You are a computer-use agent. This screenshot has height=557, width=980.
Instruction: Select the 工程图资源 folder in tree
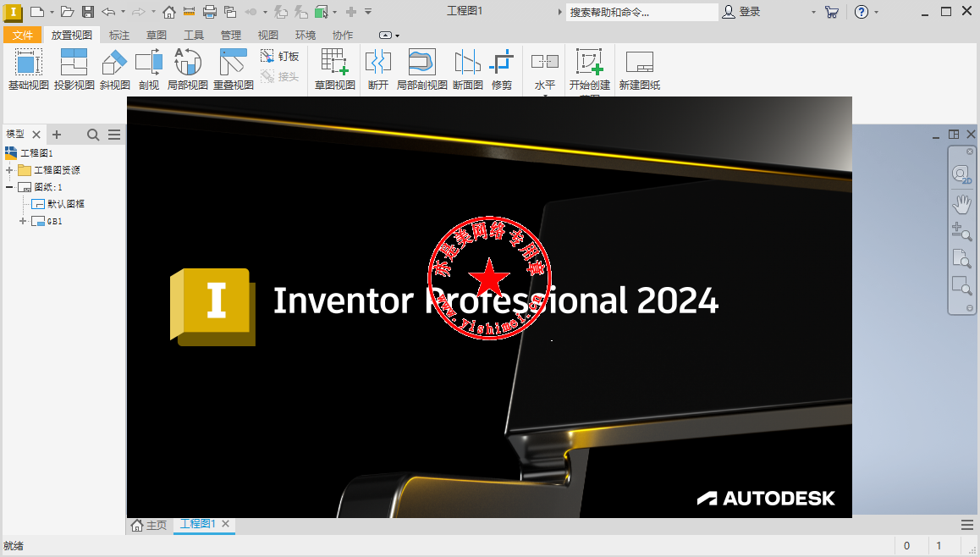(x=49, y=170)
